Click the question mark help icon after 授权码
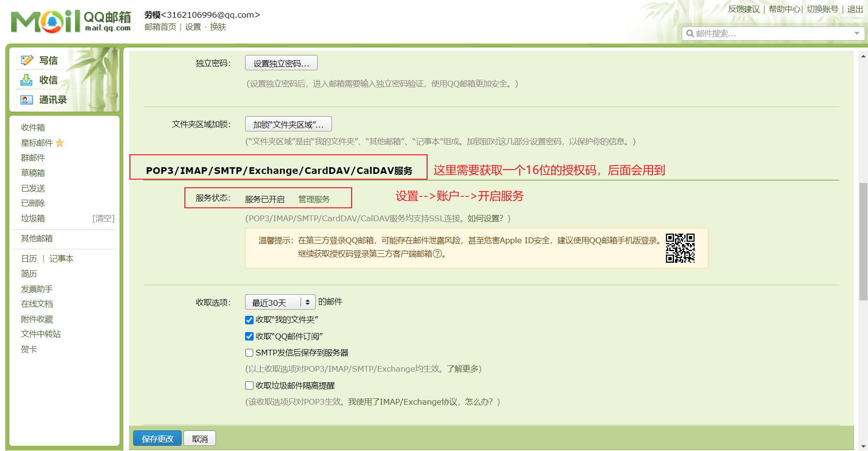Viewport: 868px width, 451px height. click(x=437, y=254)
